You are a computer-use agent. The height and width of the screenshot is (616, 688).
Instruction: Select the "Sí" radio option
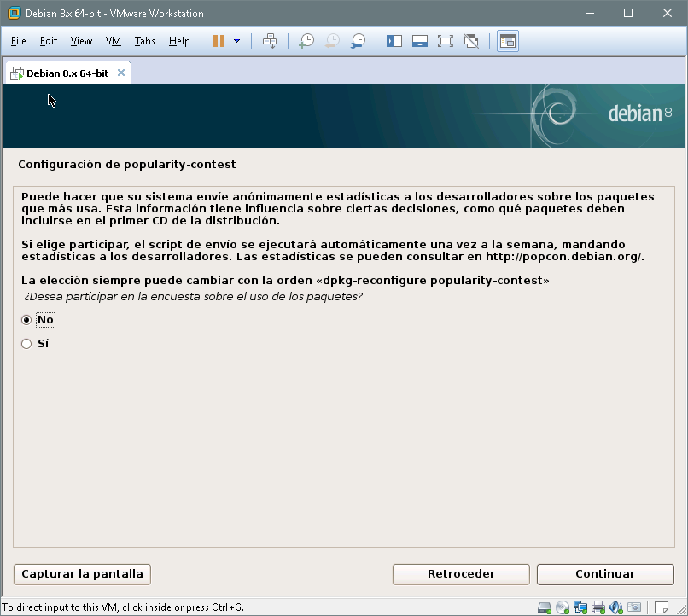(26, 344)
